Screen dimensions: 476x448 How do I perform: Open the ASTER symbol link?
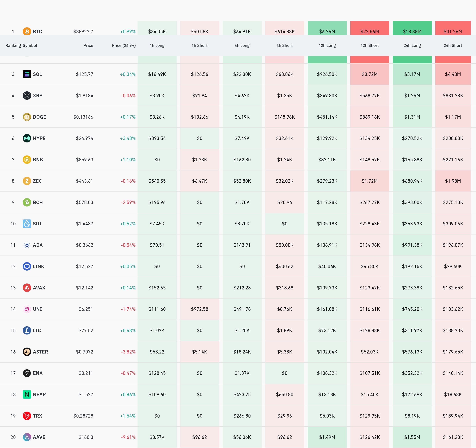tap(40, 352)
